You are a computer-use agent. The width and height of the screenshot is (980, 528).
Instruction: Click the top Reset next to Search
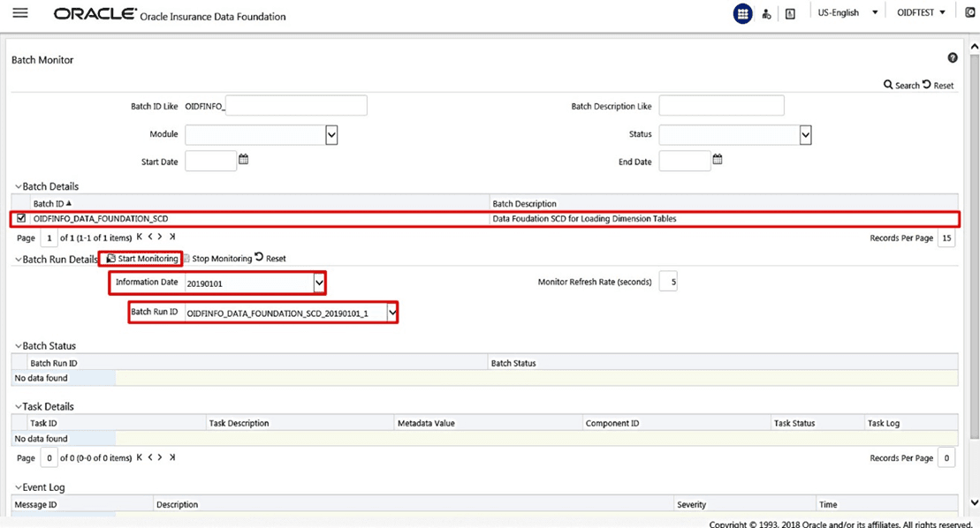(938, 85)
